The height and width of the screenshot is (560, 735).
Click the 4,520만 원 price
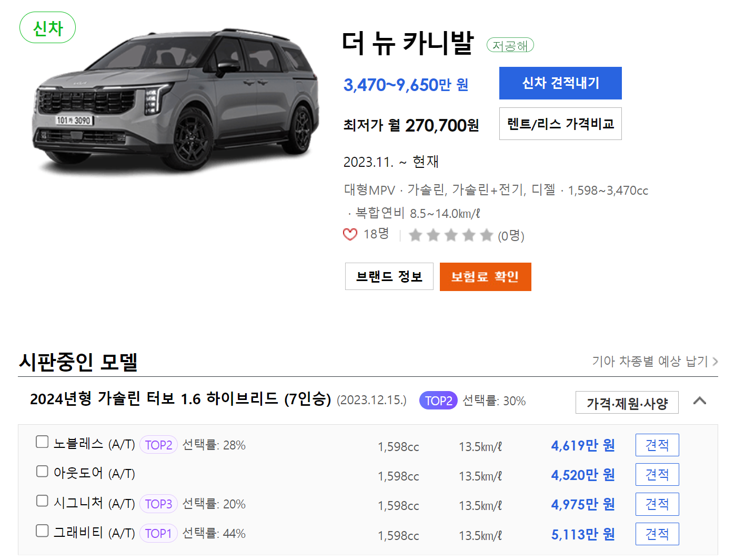coord(583,475)
